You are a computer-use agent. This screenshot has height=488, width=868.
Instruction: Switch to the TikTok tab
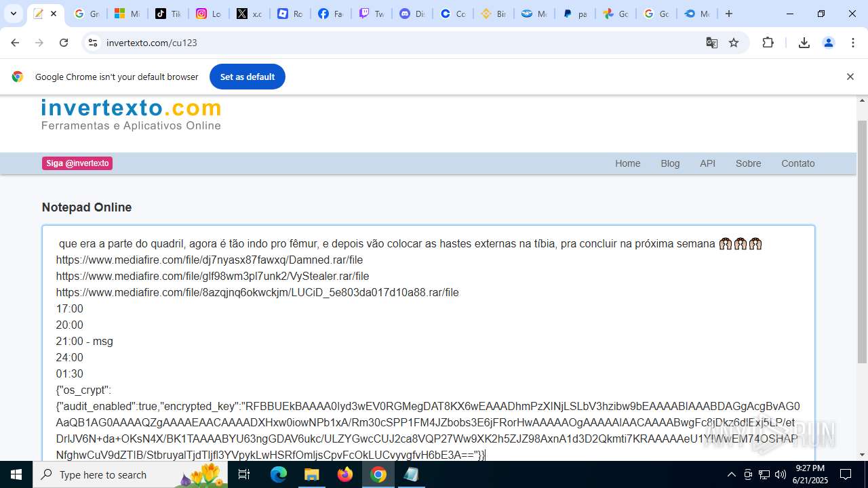pos(167,14)
